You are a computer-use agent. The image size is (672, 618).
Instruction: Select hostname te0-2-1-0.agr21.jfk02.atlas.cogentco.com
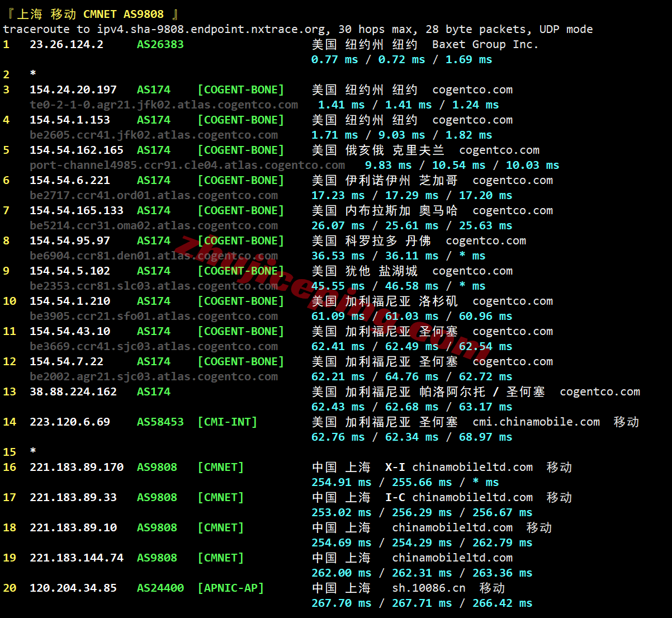(x=164, y=105)
